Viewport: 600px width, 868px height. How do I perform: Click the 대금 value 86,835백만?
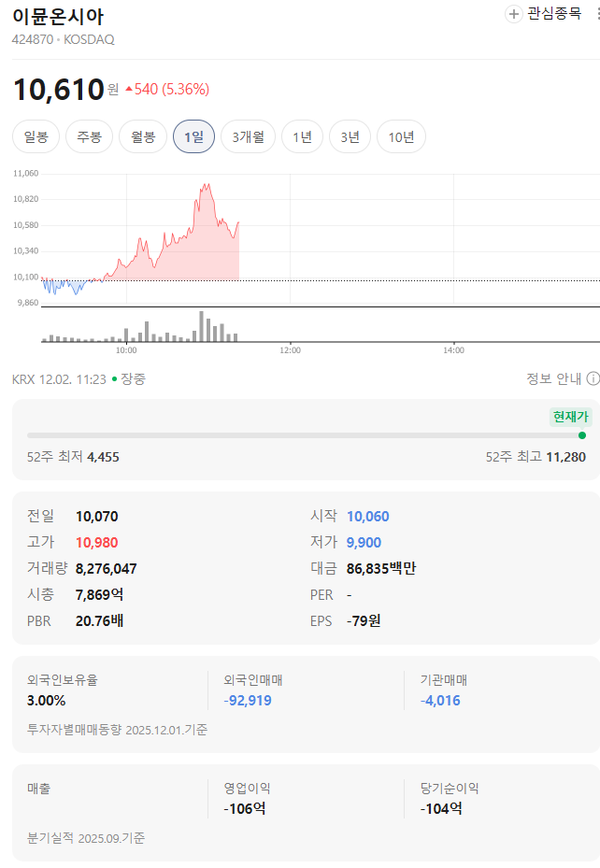coord(380,568)
